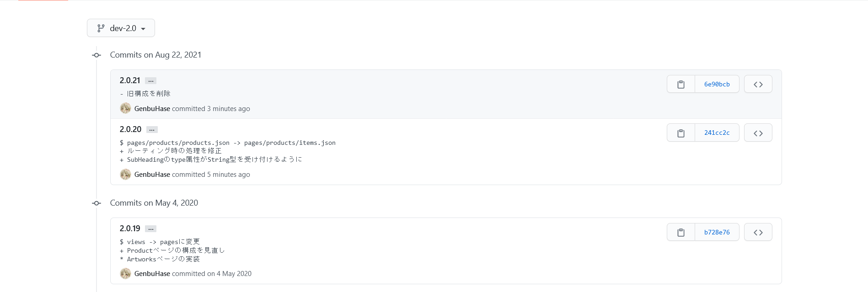Collapse the 2.0.20 commit description ellipsis
The image size is (868, 292).
click(x=152, y=130)
